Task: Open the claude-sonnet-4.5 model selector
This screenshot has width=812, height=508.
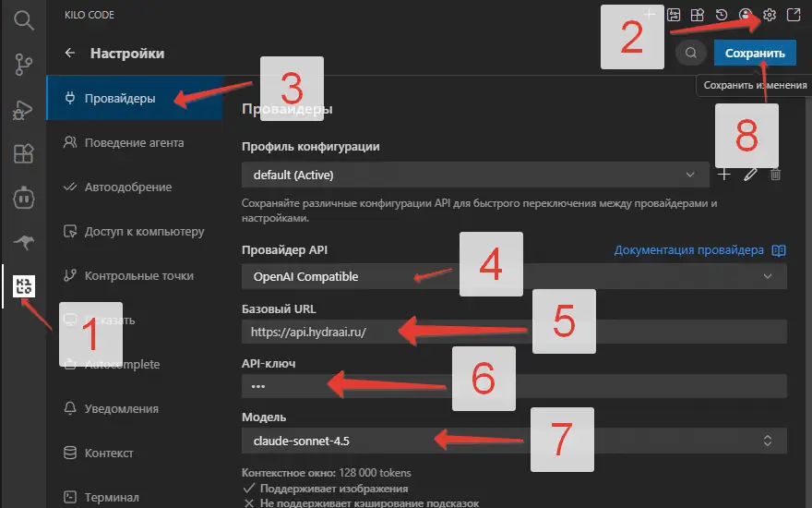Action: pyautogui.click(x=513, y=441)
